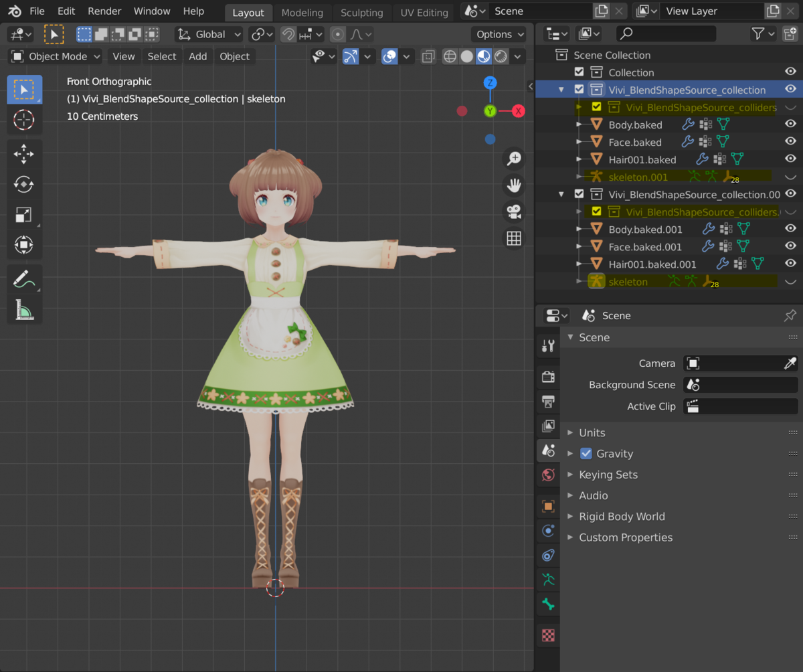The width and height of the screenshot is (803, 672).
Task: Expand the Audio panel
Action: pyautogui.click(x=593, y=496)
